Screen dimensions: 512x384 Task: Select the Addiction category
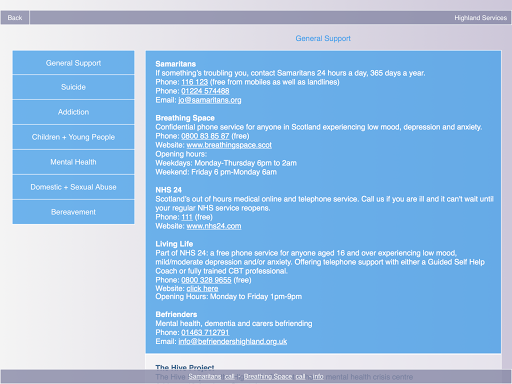pyautogui.click(x=73, y=112)
